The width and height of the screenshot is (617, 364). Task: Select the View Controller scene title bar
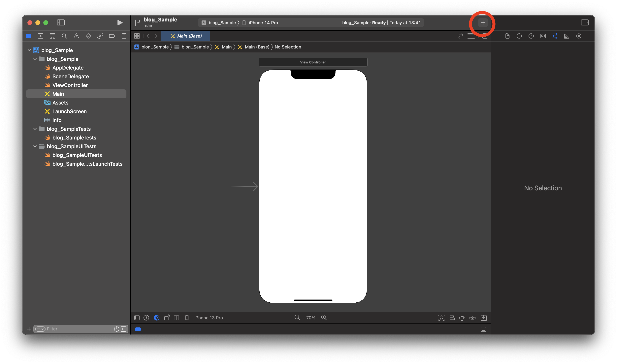(313, 62)
